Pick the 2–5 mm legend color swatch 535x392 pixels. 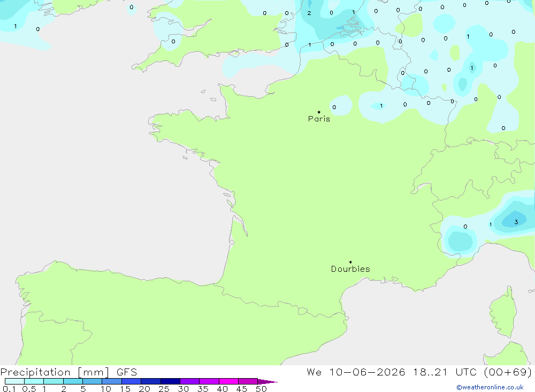coord(73,381)
